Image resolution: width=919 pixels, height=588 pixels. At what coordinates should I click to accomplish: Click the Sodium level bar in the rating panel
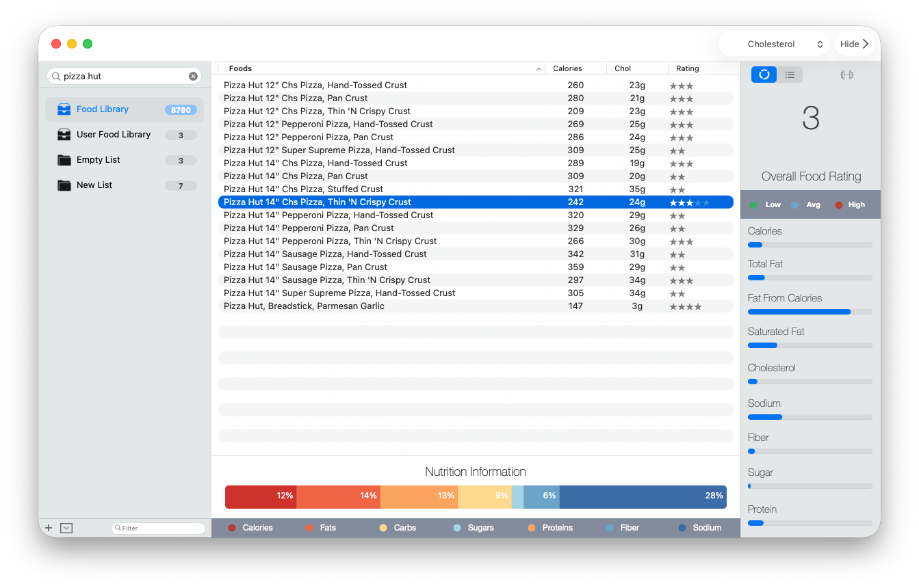(810, 417)
